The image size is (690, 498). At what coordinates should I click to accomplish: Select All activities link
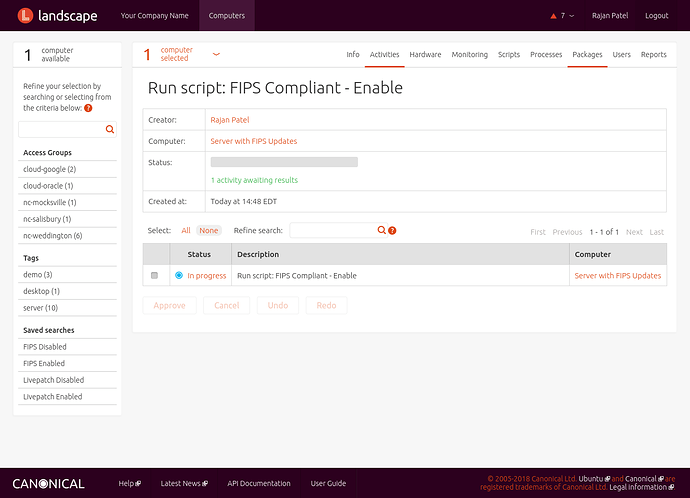point(186,231)
